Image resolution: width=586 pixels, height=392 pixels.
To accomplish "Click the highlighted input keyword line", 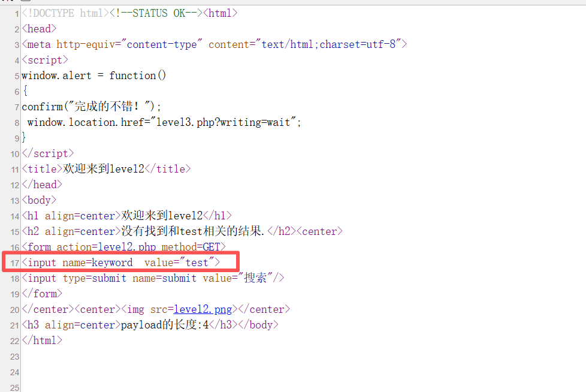I will coord(120,263).
